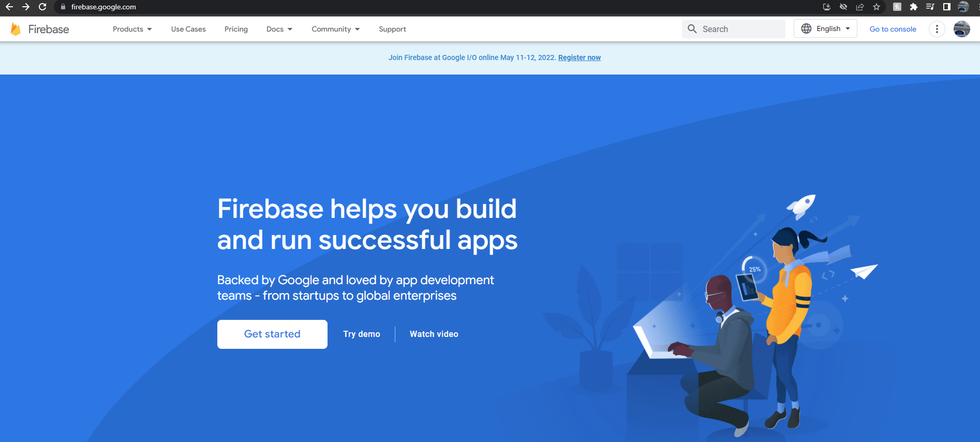
Task: Expand the Community dropdown menu
Action: coord(336,29)
